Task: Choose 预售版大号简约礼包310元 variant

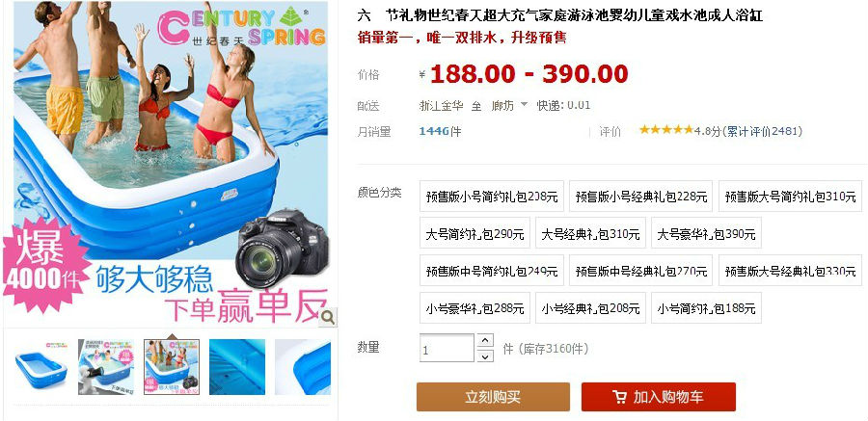Action: 790,196
